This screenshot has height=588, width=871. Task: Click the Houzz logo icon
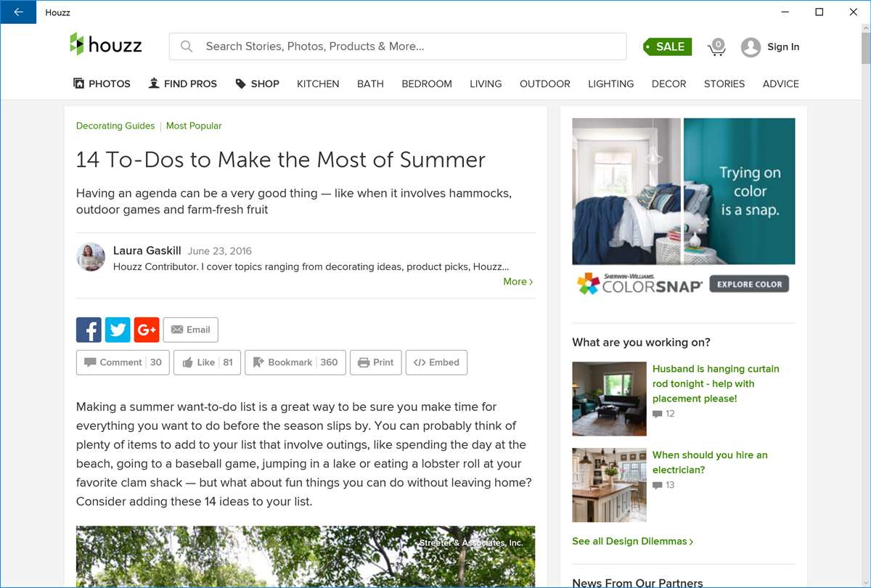point(77,44)
